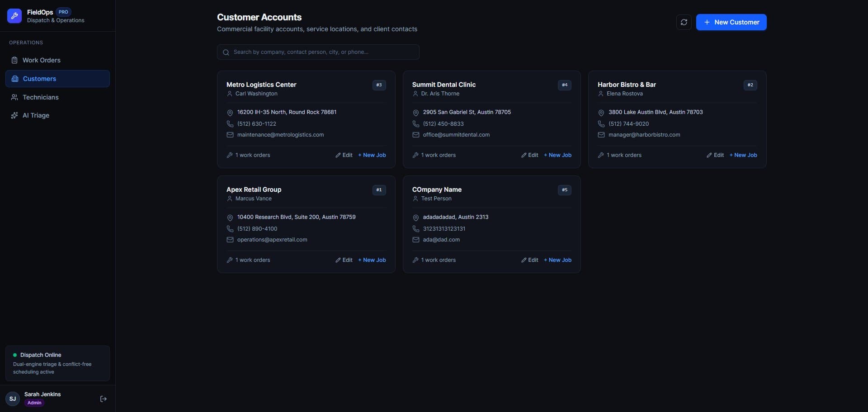Click the envelope icon on Harbor Bistro card
Image resolution: width=868 pixels, height=412 pixels.
point(601,135)
